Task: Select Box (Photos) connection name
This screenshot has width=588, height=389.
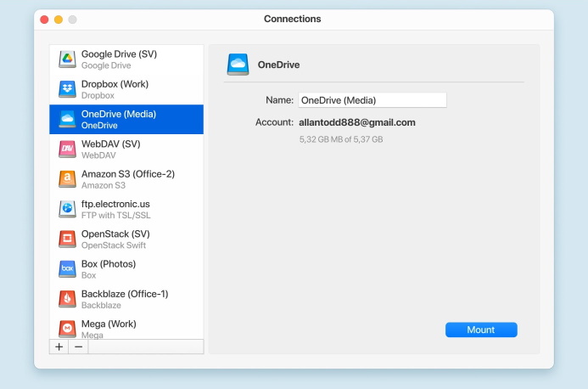Action: pos(109,264)
